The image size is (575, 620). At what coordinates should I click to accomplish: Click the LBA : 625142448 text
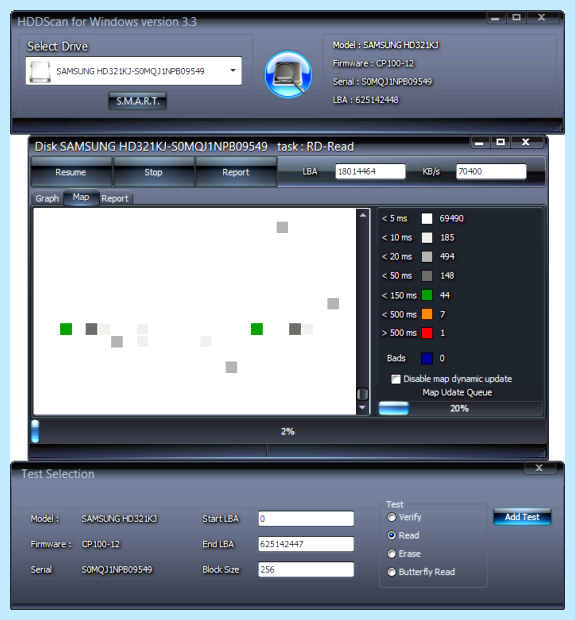tap(365, 100)
